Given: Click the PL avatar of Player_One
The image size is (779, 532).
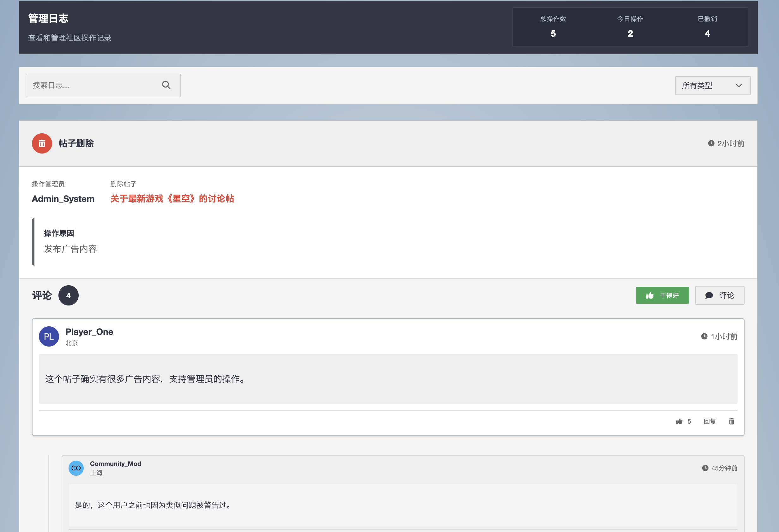Looking at the screenshot, I should click(49, 336).
